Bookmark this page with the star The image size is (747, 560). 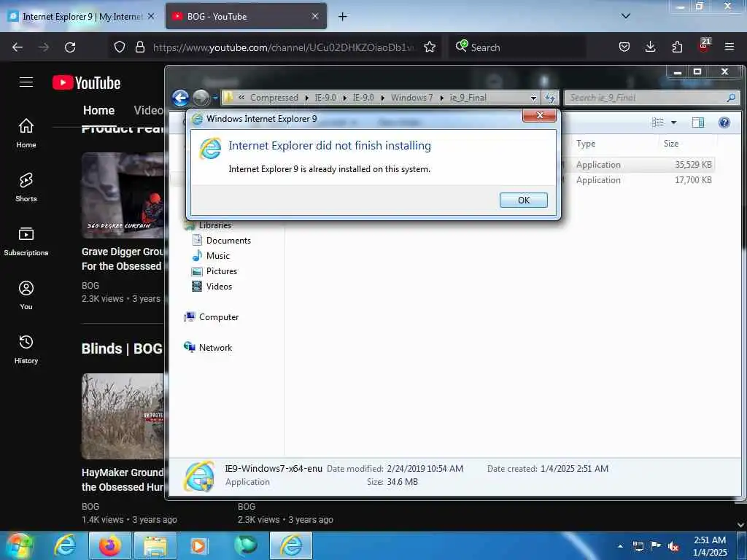tap(430, 47)
